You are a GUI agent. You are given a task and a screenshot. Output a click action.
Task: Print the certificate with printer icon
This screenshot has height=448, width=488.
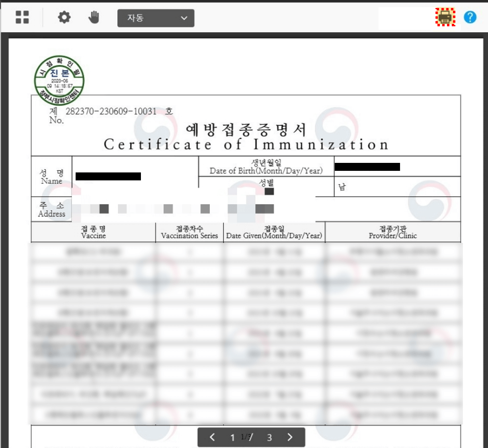[x=445, y=17]
